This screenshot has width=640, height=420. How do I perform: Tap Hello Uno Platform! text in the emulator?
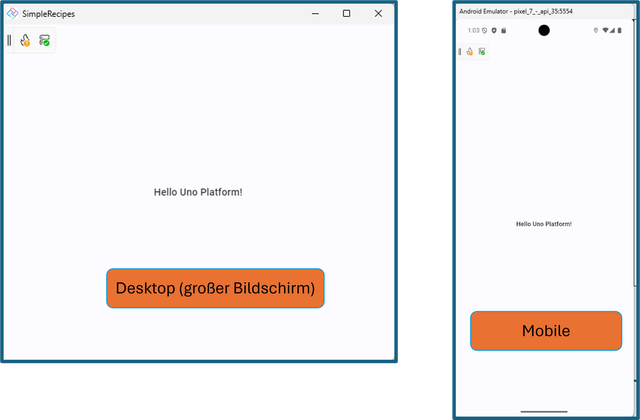coord(544,224)
